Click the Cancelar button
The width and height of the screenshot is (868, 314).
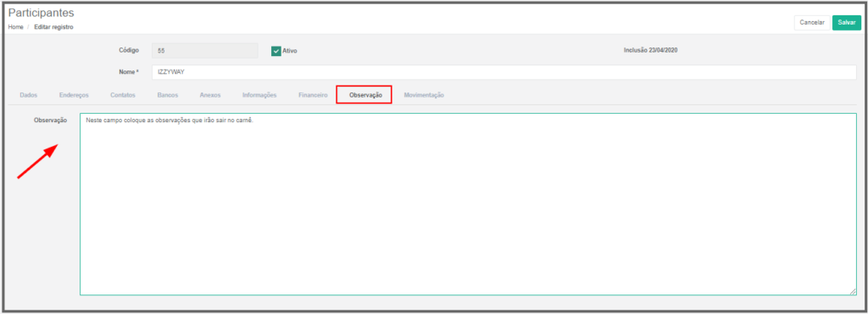click(x=812, y=23)
